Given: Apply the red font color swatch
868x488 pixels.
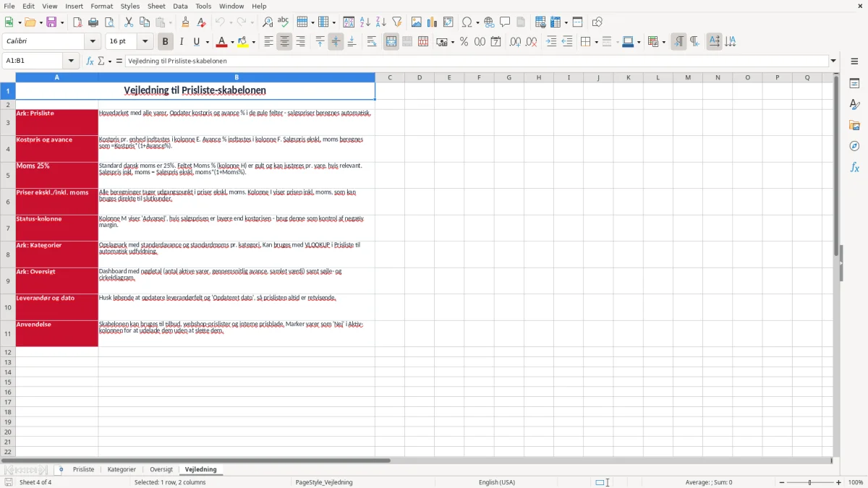Looking at the screenshot, I should click(x=222, y=42).
